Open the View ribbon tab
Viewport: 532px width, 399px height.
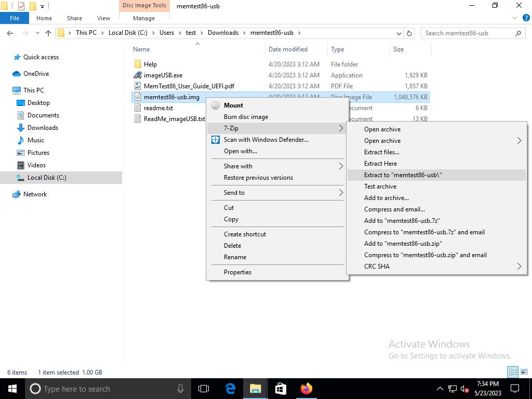(x=103, y=18)
